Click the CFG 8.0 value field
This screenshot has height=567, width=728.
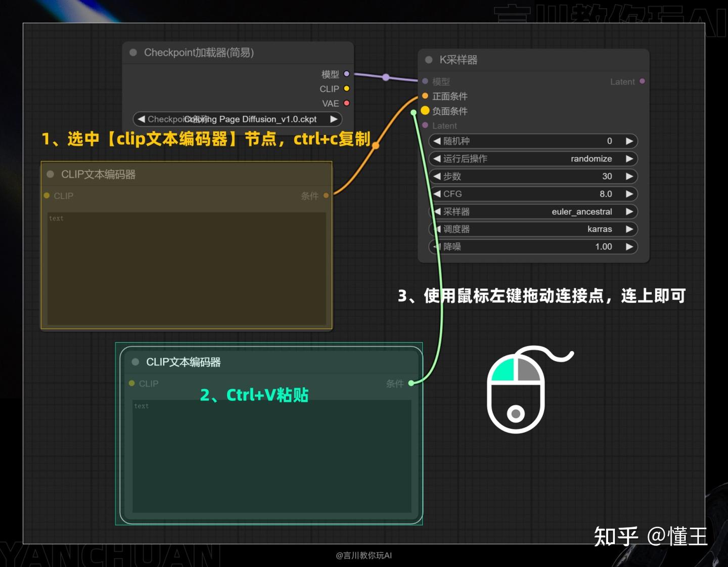(533, 194)
